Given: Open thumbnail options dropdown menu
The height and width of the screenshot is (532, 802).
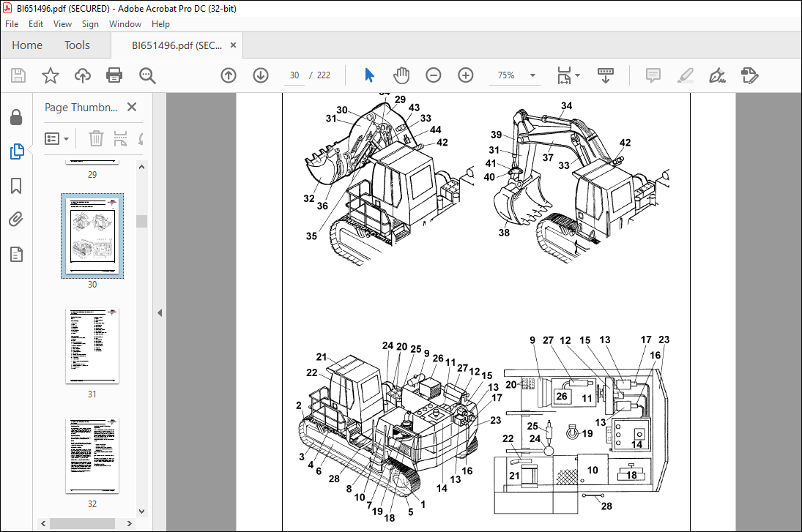Looking at the screenshot, I should click(57, 138).
